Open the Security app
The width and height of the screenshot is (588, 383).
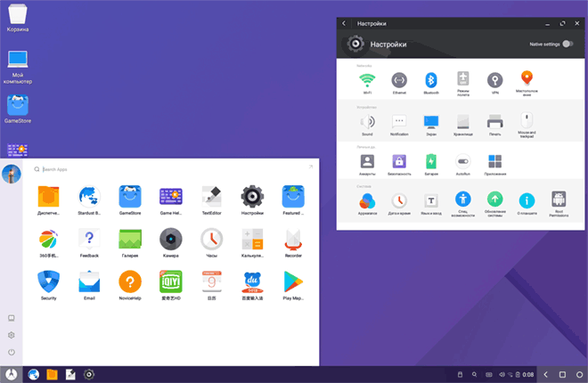pos(48,286)
